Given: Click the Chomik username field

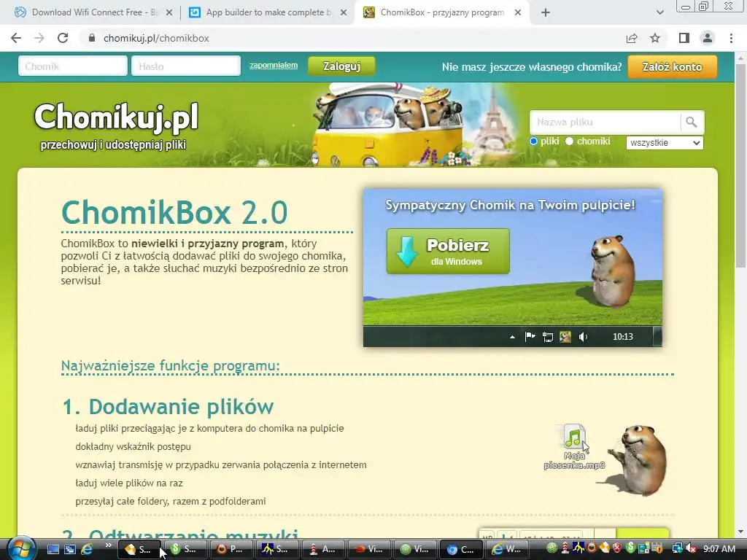Looking at the screenshot, I should pyautogui.click(x=73, y=66).
